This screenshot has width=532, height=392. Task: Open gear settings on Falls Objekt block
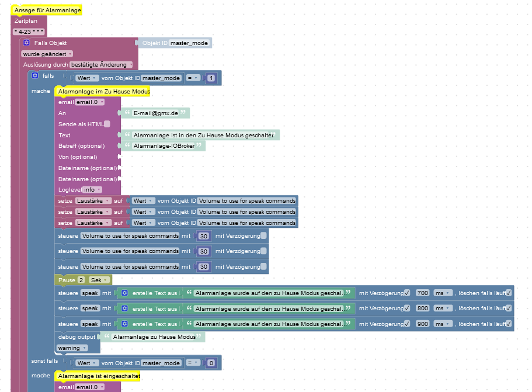tap(26, 43)
